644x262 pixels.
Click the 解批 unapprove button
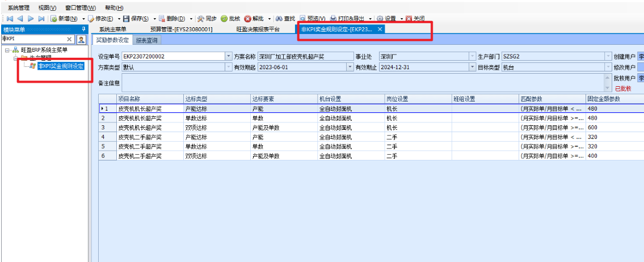point(254,19)
